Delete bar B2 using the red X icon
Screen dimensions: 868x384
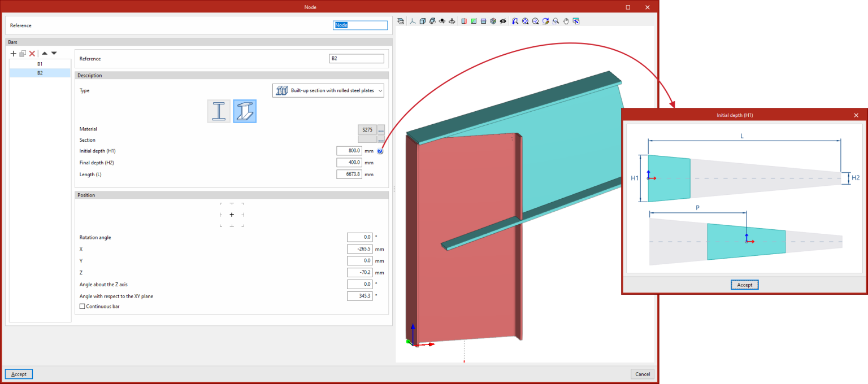(31, 53)
